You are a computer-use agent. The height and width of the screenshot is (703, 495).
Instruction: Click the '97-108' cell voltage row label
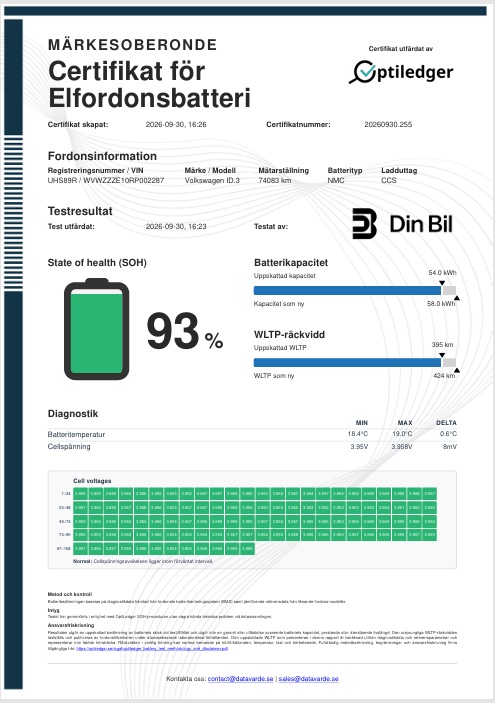point(65,548)
